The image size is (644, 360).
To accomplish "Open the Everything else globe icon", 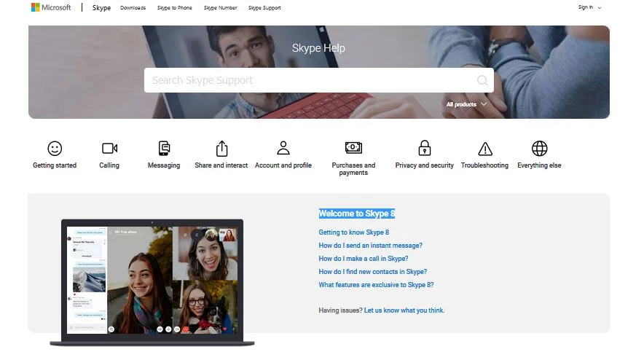I will [x=539, y=149].
